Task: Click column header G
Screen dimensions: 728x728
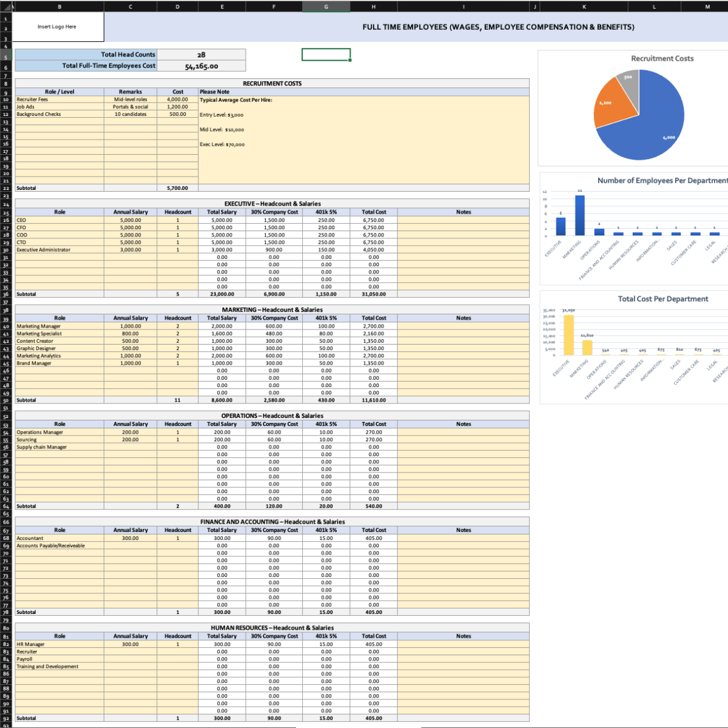Action: tap(326, 7)
